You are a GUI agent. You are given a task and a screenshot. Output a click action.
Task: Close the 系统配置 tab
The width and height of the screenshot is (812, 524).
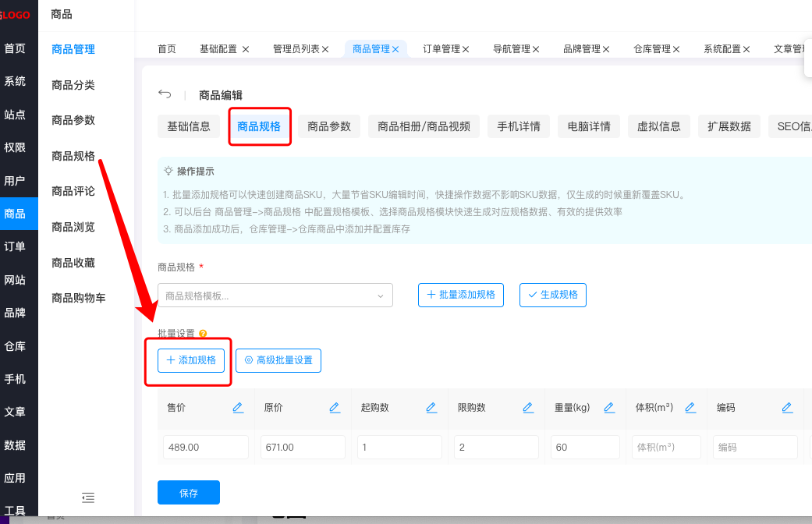(746, 49)
